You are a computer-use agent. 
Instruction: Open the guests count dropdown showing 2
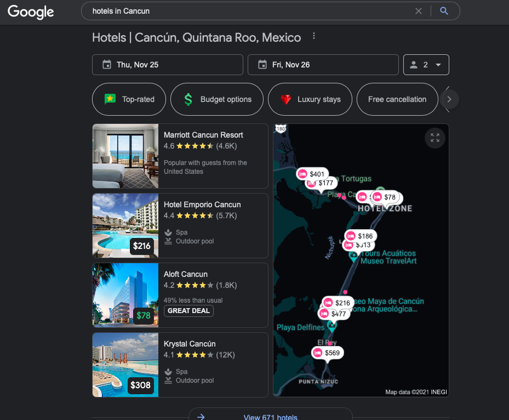click(426, 65)
